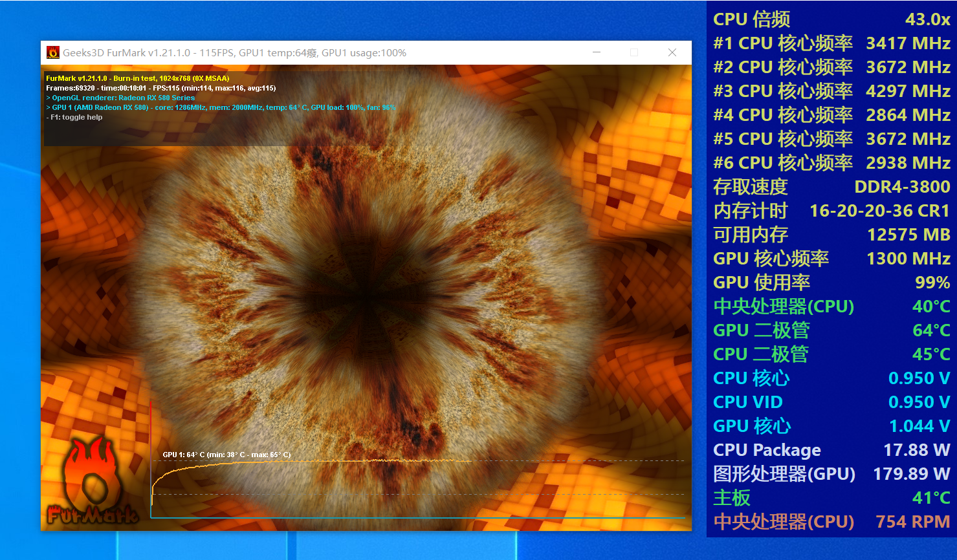Close the FurMark window

click(672, 52)
